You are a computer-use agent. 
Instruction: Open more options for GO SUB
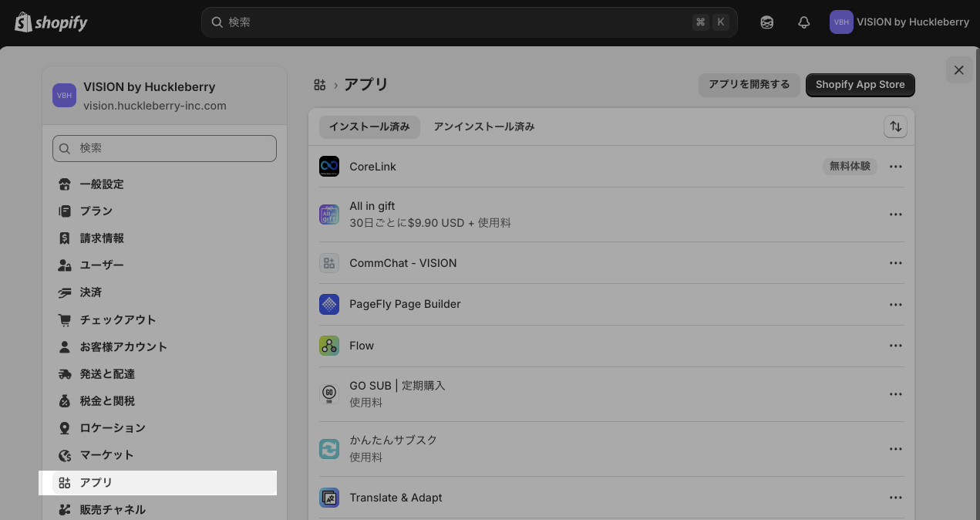895,394
